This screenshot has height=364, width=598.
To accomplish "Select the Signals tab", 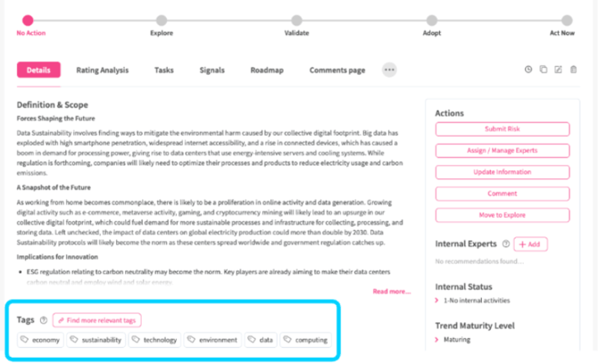I will 212,70.
